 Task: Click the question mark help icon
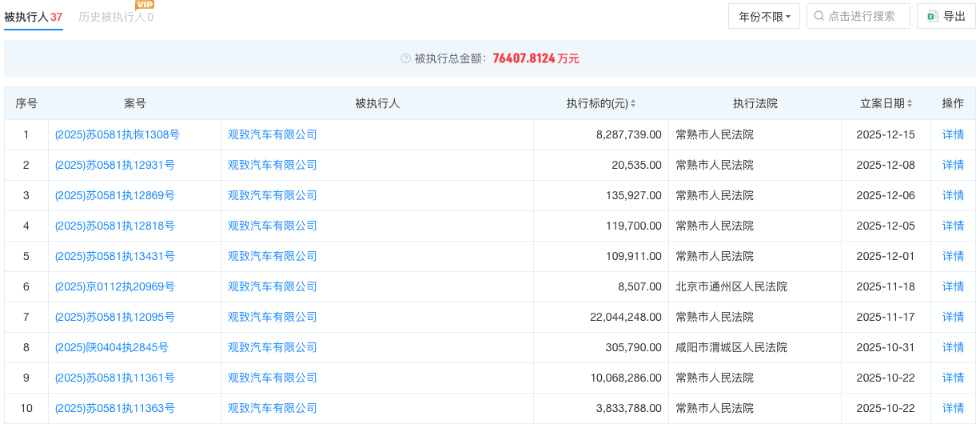click(x=406, y=58)
